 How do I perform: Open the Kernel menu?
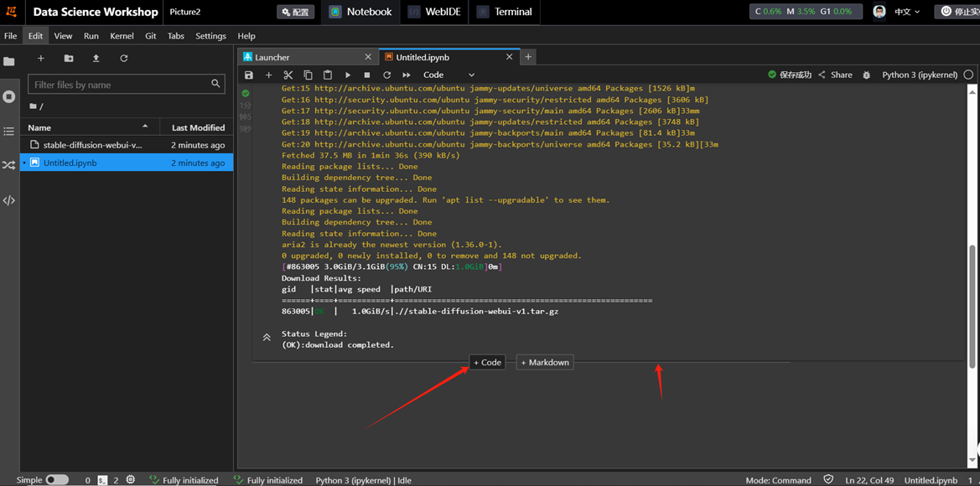click(x=122, y=36)
